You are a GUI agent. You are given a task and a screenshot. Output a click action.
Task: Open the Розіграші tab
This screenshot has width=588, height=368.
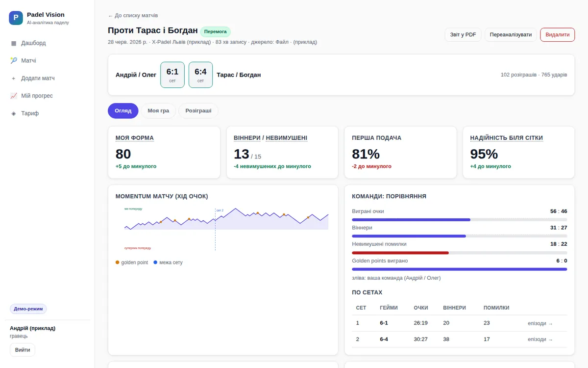(198, 111)
